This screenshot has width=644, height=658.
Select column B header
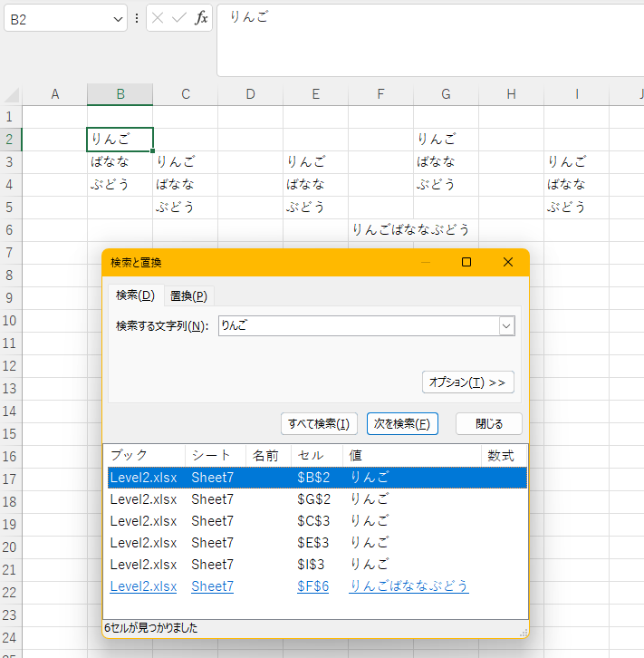coord(120,94)
